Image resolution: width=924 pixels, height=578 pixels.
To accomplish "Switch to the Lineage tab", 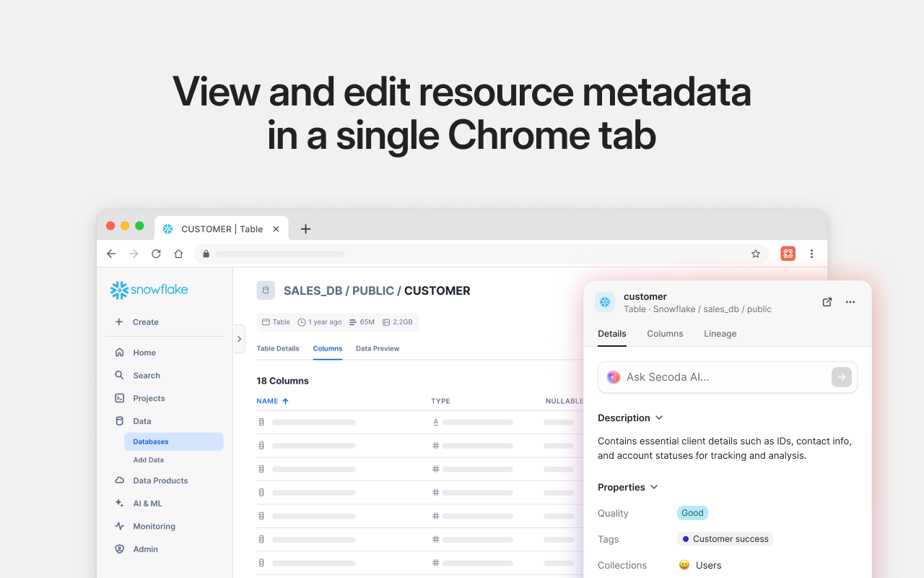I will 720,334.
